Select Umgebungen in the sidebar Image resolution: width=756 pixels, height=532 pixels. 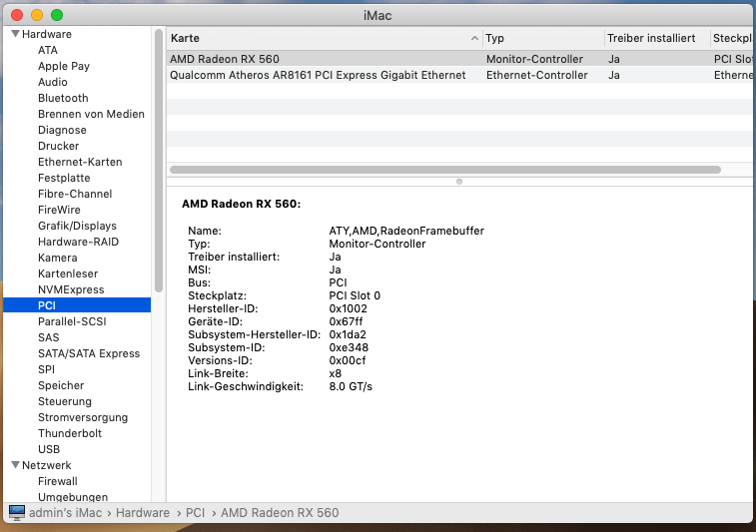[x=73, y=497]
